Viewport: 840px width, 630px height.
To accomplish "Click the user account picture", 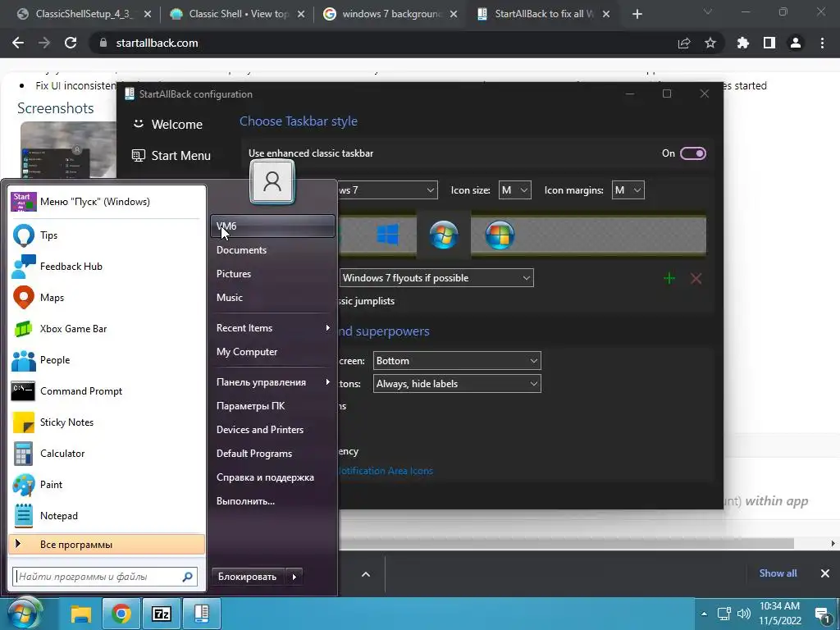I will pyautogui.click(x=272, y=181).
